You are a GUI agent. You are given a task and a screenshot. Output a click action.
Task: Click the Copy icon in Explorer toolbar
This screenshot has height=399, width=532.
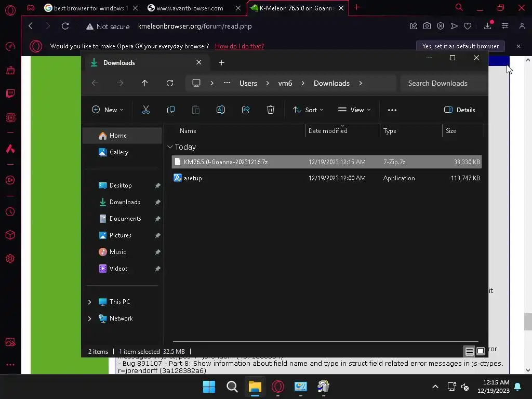pos(170,110)
